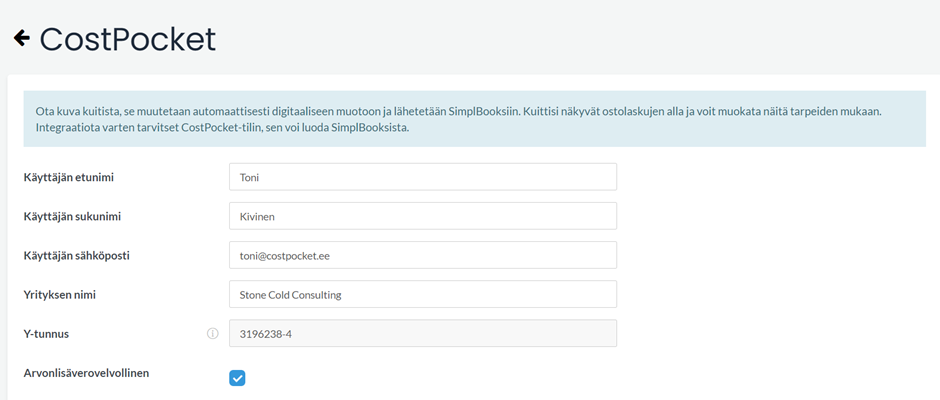Go back using the arrow beside CostPocket
This screenshot has height=400, width=940.
point(22,39)
